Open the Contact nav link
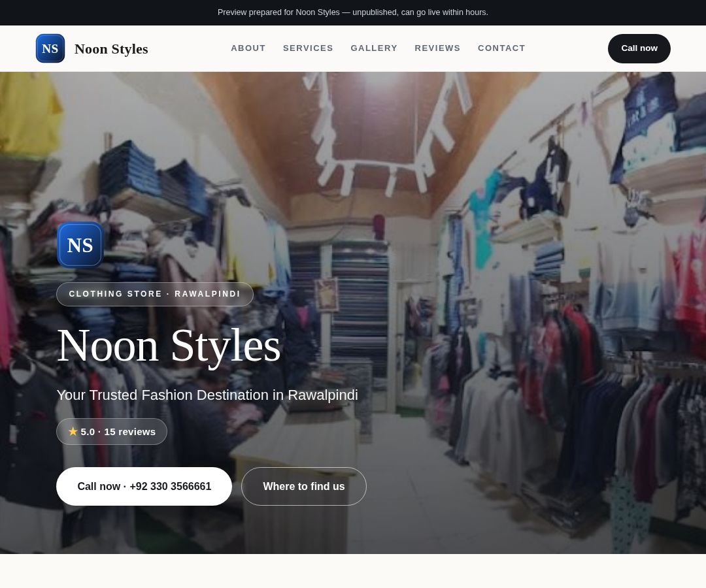 click(501, 48)
